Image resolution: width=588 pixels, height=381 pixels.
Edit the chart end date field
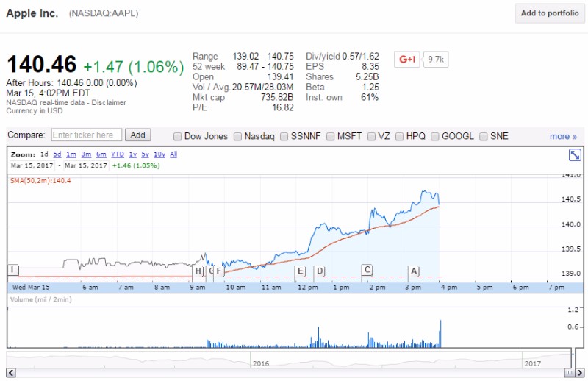[86, 165]
